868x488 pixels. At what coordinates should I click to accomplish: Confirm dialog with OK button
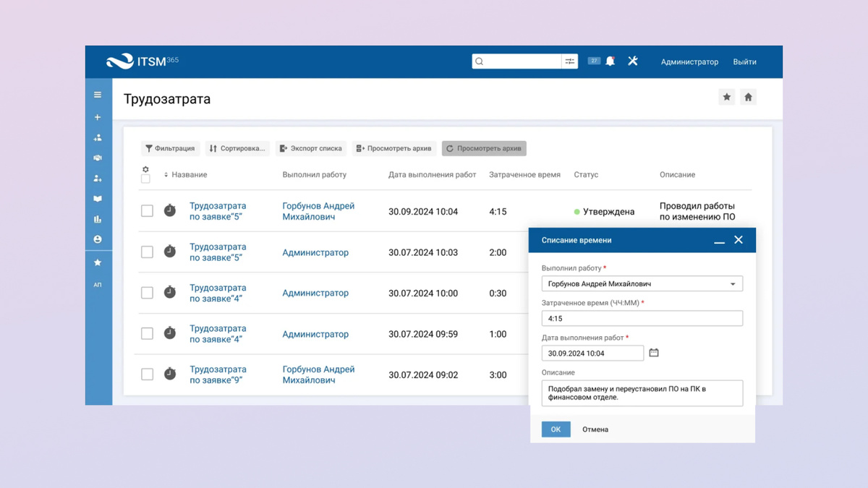(x=556, y=429)
